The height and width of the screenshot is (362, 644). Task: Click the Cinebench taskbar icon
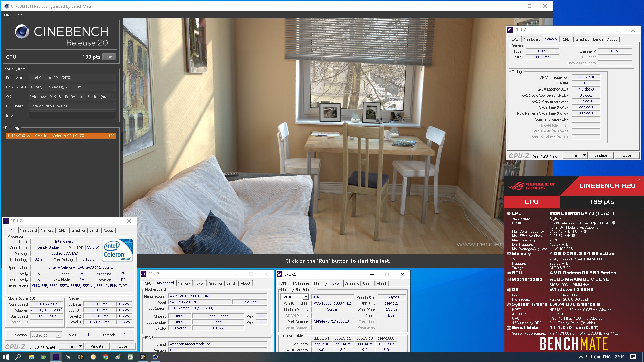point(155,357)
